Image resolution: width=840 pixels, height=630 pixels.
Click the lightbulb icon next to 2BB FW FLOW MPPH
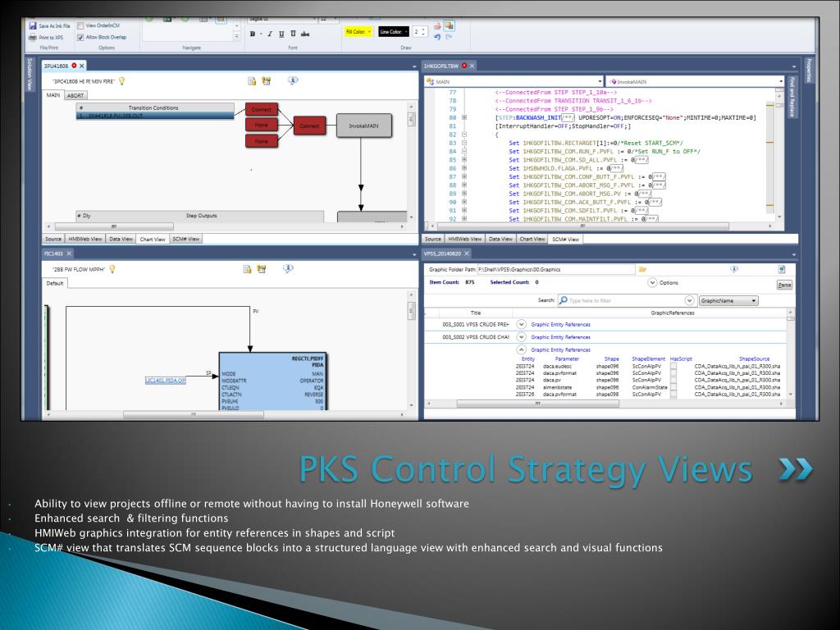click(112, 269)
